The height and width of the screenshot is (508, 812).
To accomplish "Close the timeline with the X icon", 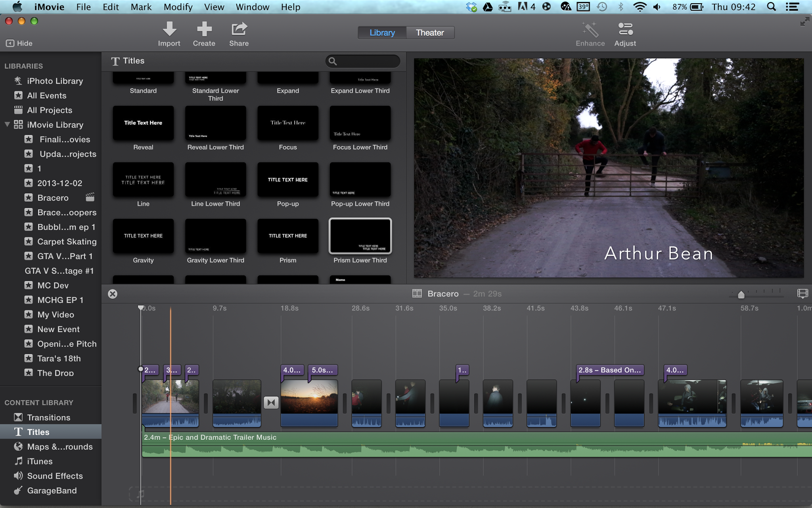I will point(113,294).
